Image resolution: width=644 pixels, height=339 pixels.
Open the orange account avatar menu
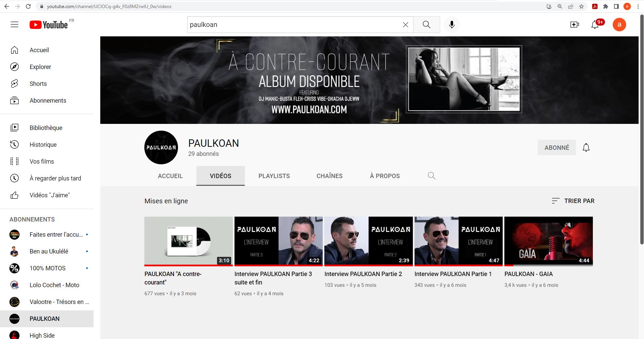(x=619, y=25)
